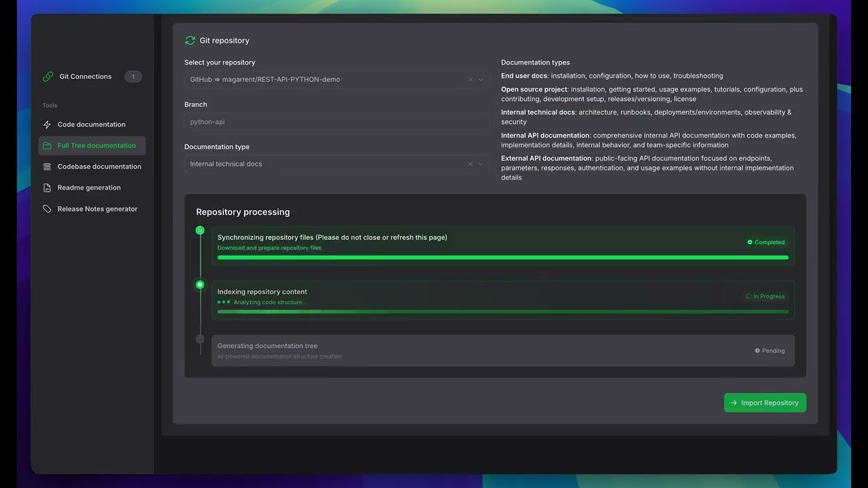868x488 pixels.
Task: Click the Full Tree documentation folder icon
Action: point(47,145)
